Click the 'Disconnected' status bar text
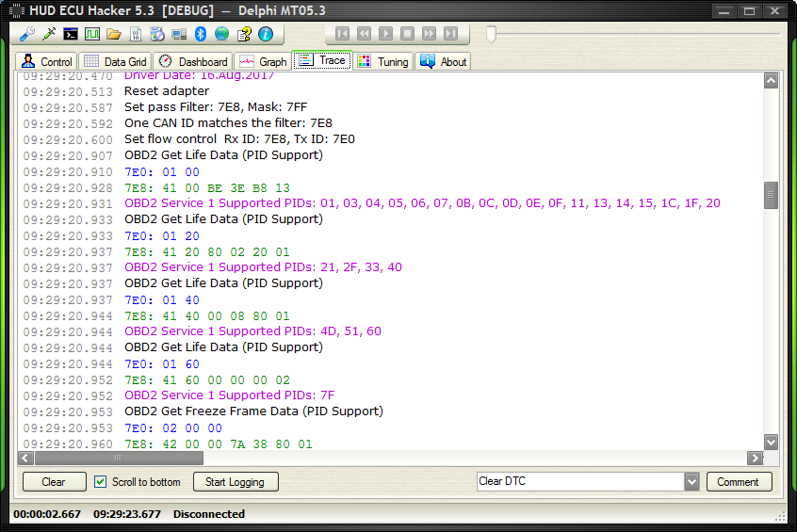The width and height of the screenshot is (797, 532). click(x=209, y=514)
